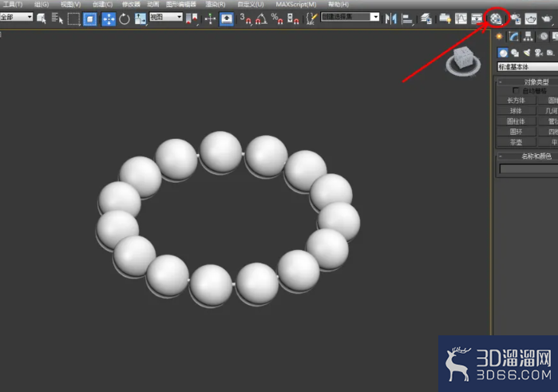
Task: Click the Use Pivot Point Center icon
Action: pyautogui.click(x=192, y=19)
